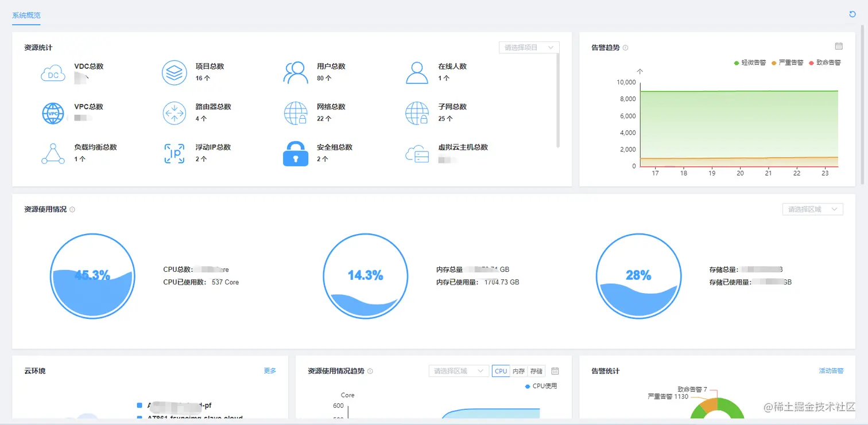Viewport: 868px width, 425px height.
Task: Click the info icon beside 资源使用情况趋势
Action: click(x=370, y=372)
